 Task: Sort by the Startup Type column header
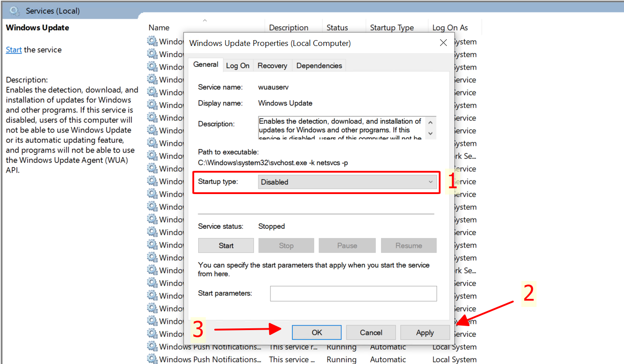391,28
